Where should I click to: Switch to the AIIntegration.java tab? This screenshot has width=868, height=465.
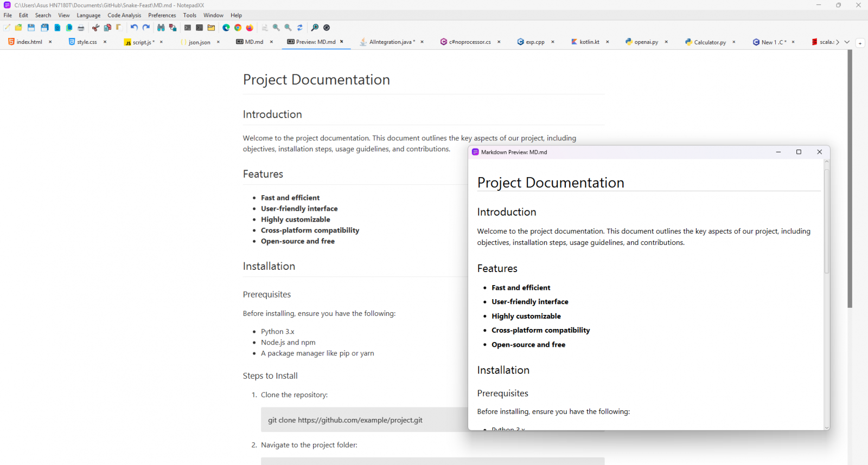tap(390, 42)
